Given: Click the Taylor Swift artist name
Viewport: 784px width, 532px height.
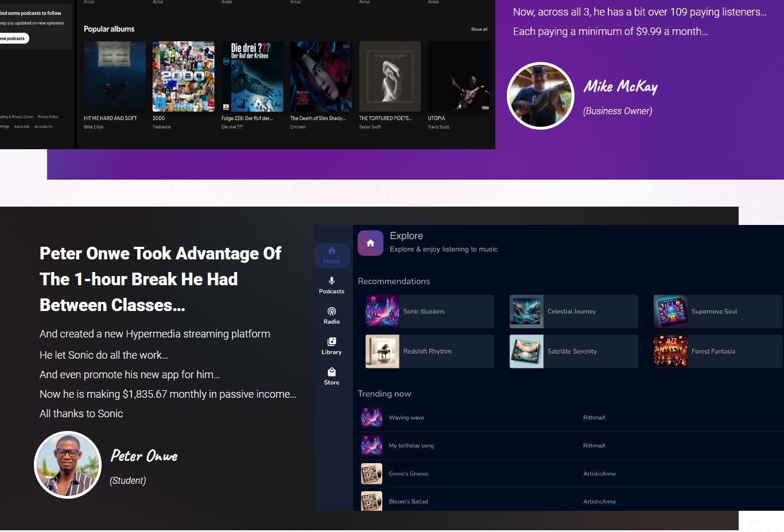Looking at the screenshot, I should click(x=370, y=127).
